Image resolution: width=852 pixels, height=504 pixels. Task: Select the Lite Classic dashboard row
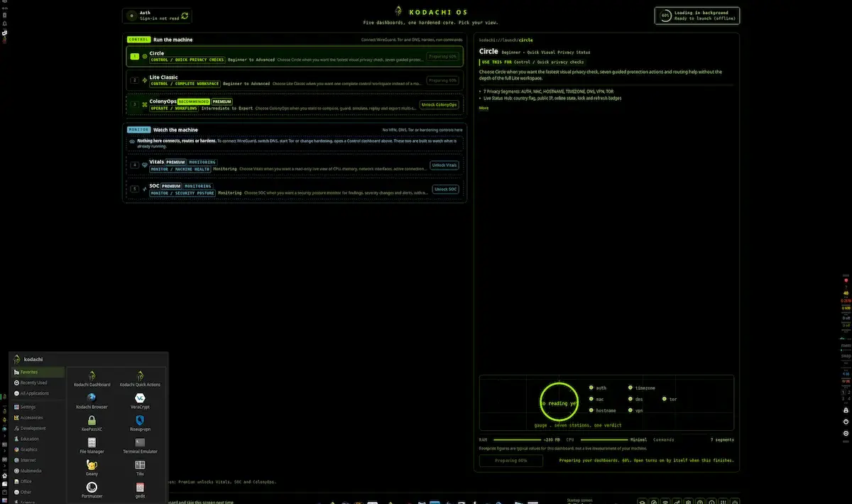pos(295,80)
